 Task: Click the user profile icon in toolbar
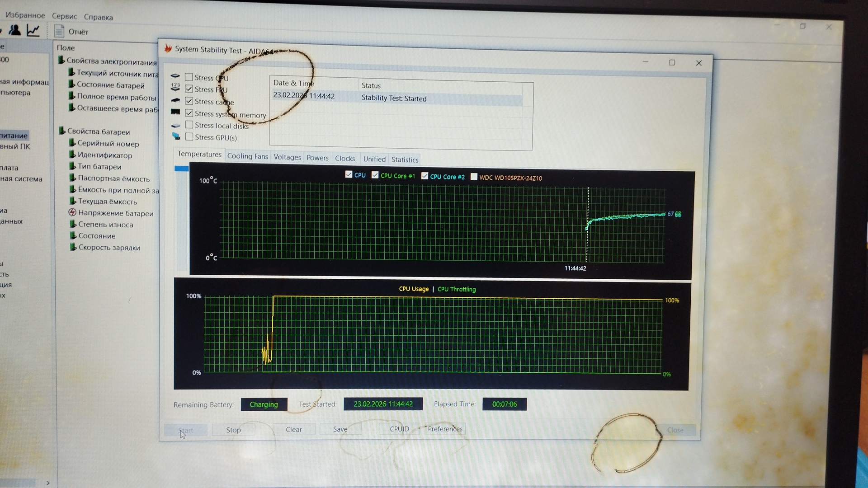15,30
